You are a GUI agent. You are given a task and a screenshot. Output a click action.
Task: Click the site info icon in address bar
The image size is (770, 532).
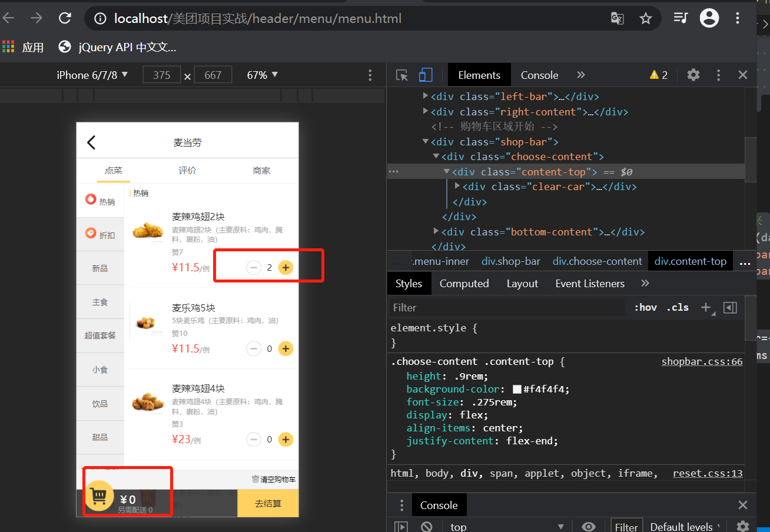[101, 19]
